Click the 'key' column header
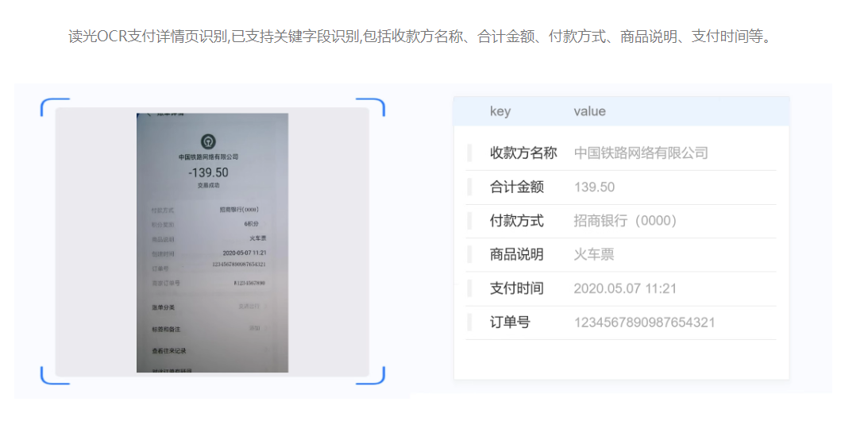868x421 pixels. [500, 111]
